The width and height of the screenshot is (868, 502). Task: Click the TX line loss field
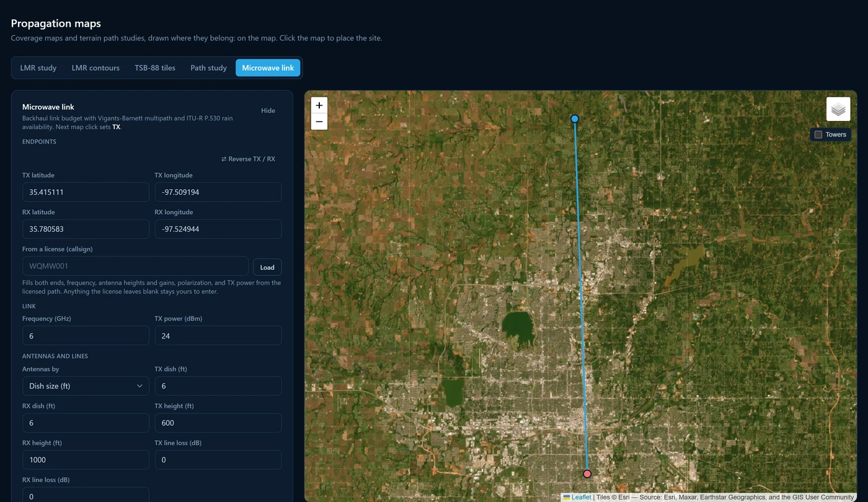pos(218,460)
